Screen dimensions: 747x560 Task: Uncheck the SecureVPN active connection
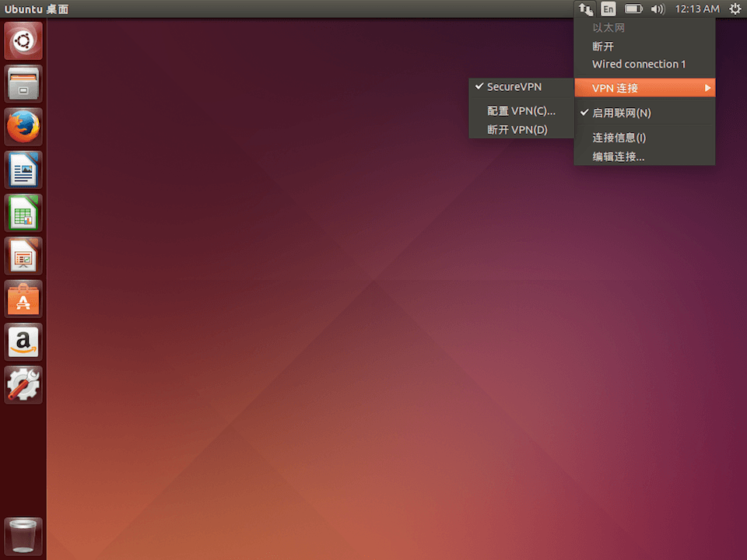(x=514, y=86)
